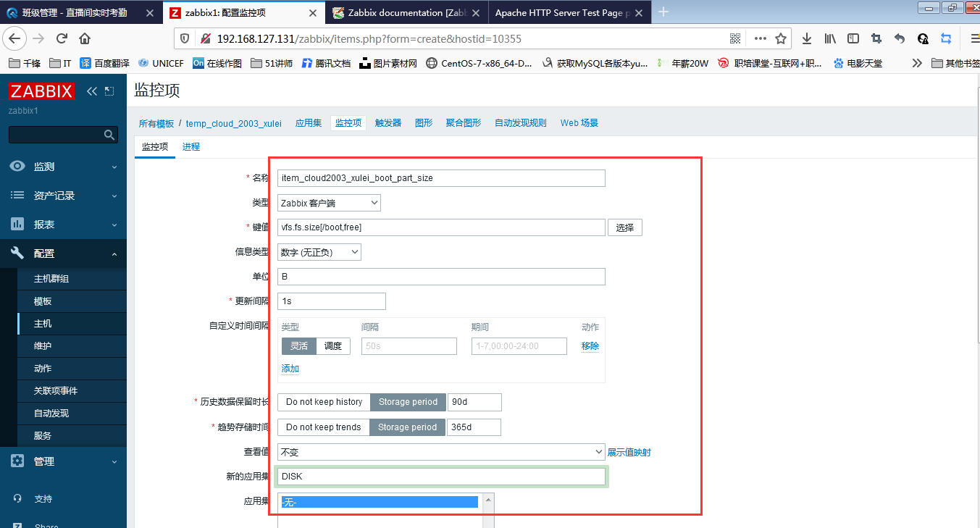Open 自动发现规则 in template navigation
The image size is (980, 528).
521,123
